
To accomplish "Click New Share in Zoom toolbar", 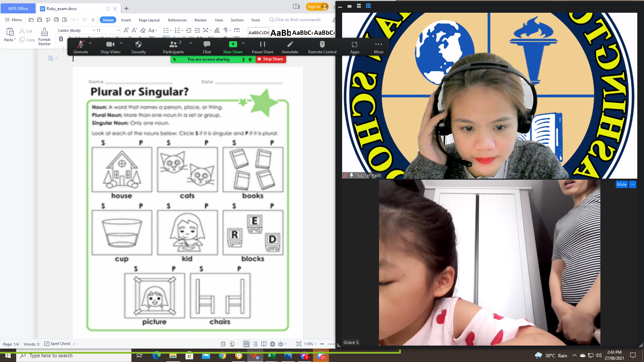I will click(x=233, y=47).
